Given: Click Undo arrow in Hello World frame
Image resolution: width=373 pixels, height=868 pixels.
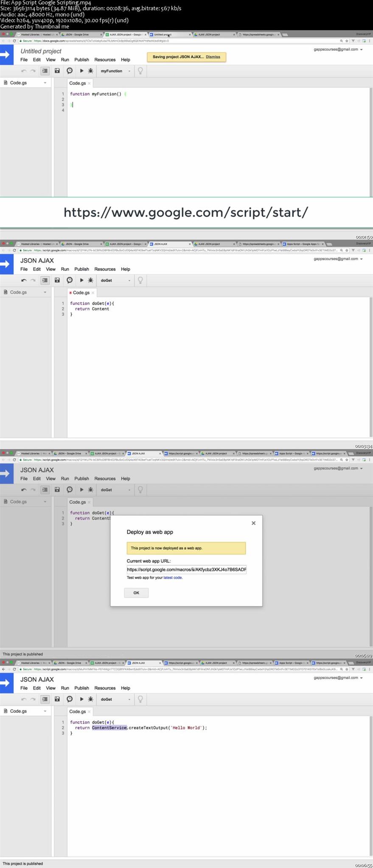Looking at the screenshot, I should click(24, 699).
